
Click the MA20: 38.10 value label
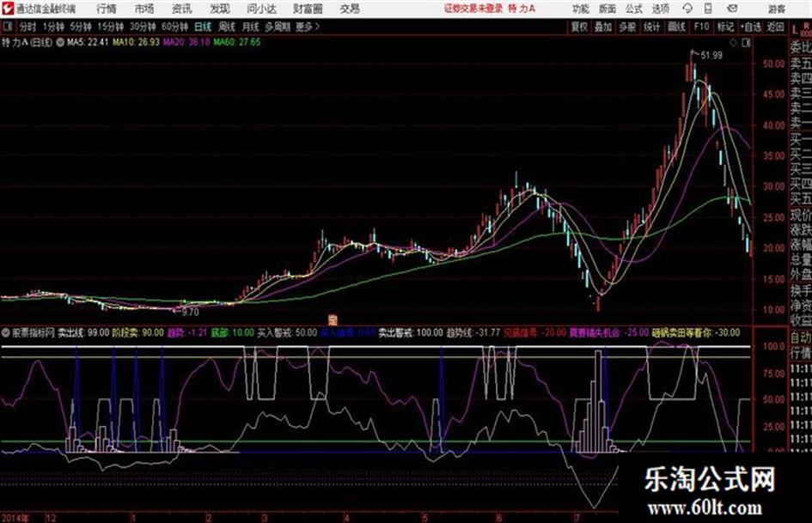(x=186, y=42)
